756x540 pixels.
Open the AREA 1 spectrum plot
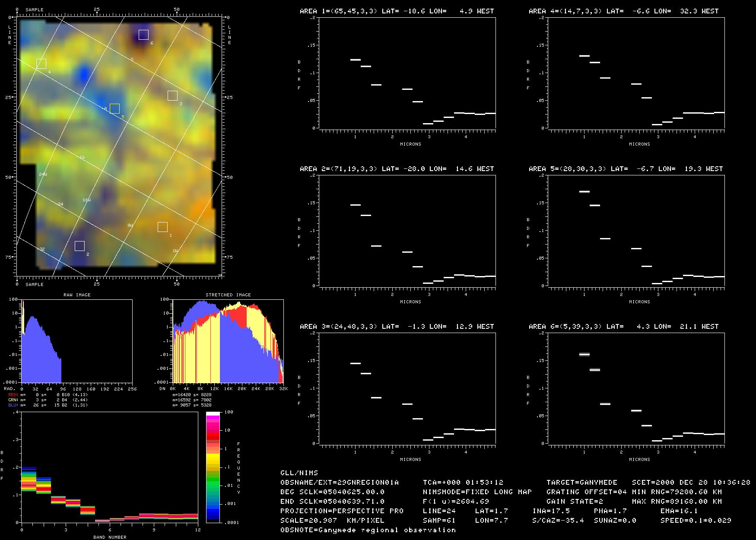(x=407, y=73)
